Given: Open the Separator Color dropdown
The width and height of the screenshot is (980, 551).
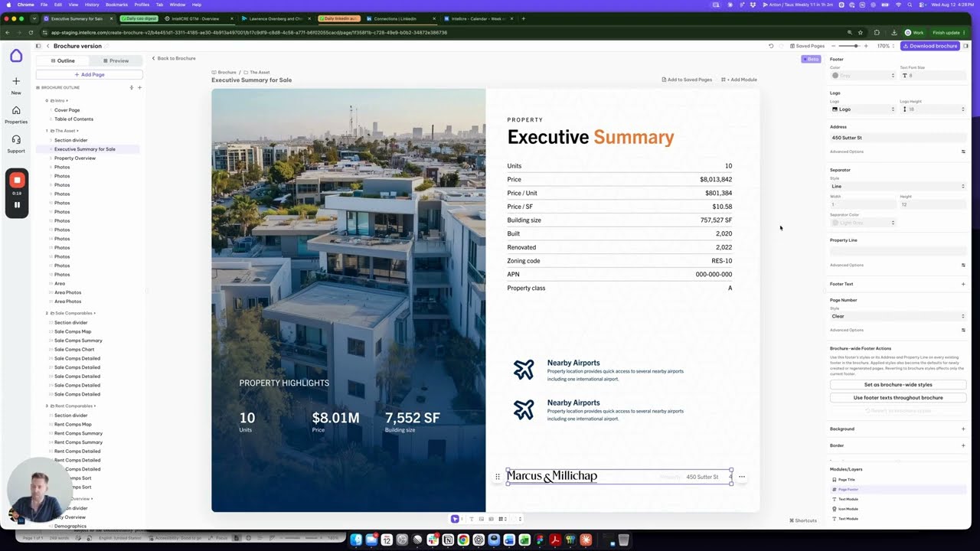Looking at the screenshot, I should [x=863, y=223].
